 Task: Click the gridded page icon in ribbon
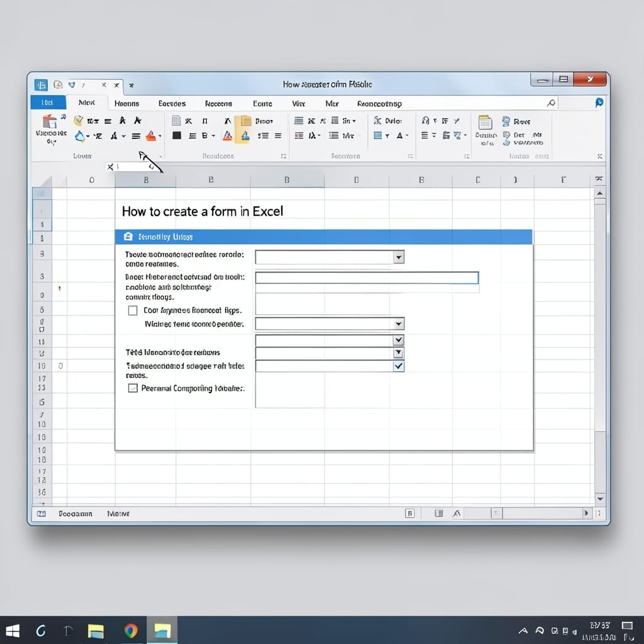click(176, 120)
